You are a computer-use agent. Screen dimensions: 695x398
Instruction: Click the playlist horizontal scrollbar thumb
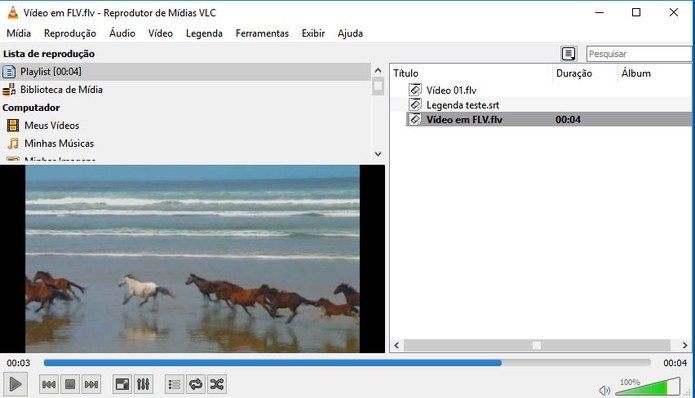536,345
